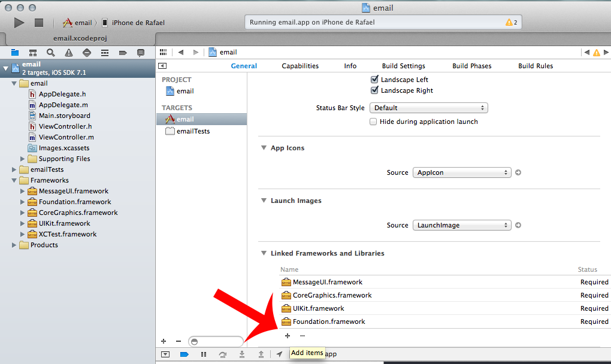The width and height of the screenshot is (611, 364).
Task: Pause program execution in debug bar
Action: [204, 354]
